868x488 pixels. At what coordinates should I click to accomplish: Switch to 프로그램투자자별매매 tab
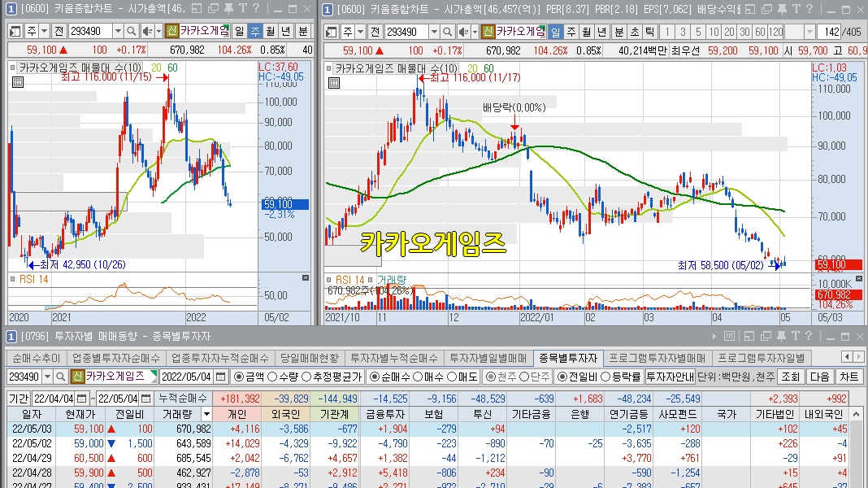pyautogui.click(x=657, y=358)
